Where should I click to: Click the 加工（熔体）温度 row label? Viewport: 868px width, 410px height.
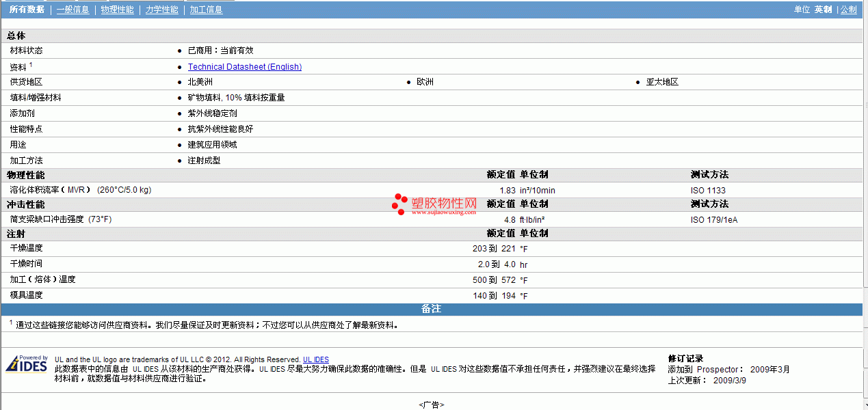point(43,279)
